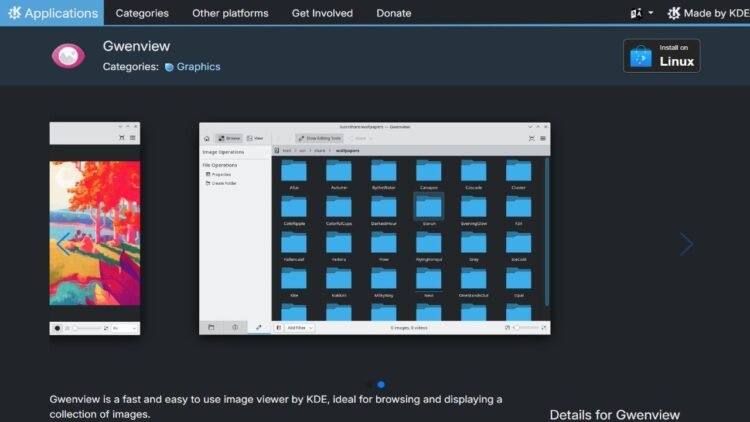
Task: Click Create Folder under File Operations
Action: click(221, 183)
